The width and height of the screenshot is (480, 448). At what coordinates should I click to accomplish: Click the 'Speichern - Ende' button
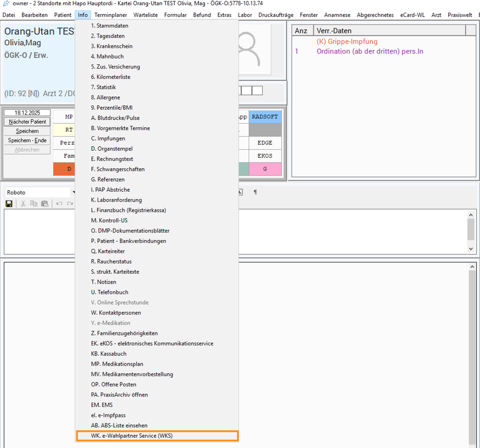[x=27, y=140]
